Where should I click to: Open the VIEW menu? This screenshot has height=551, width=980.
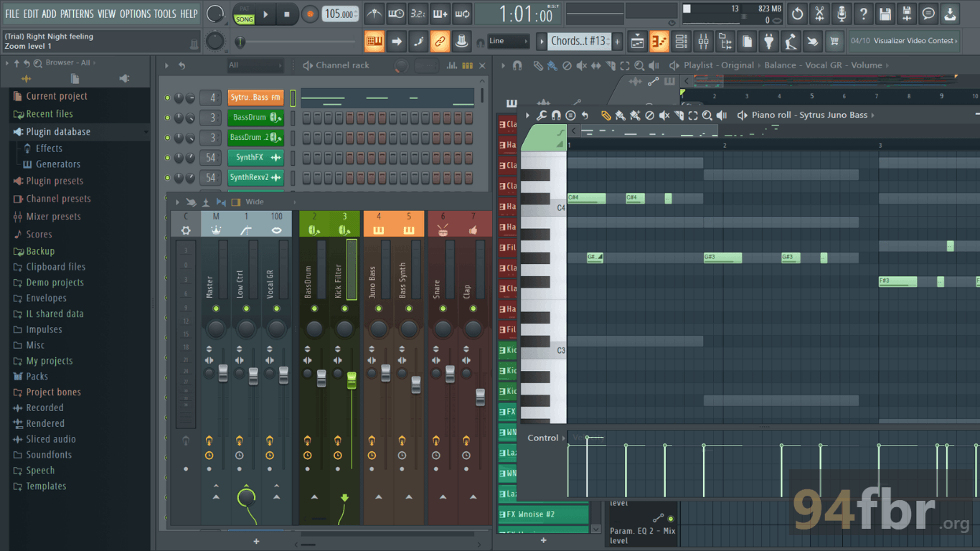[106, 14]
